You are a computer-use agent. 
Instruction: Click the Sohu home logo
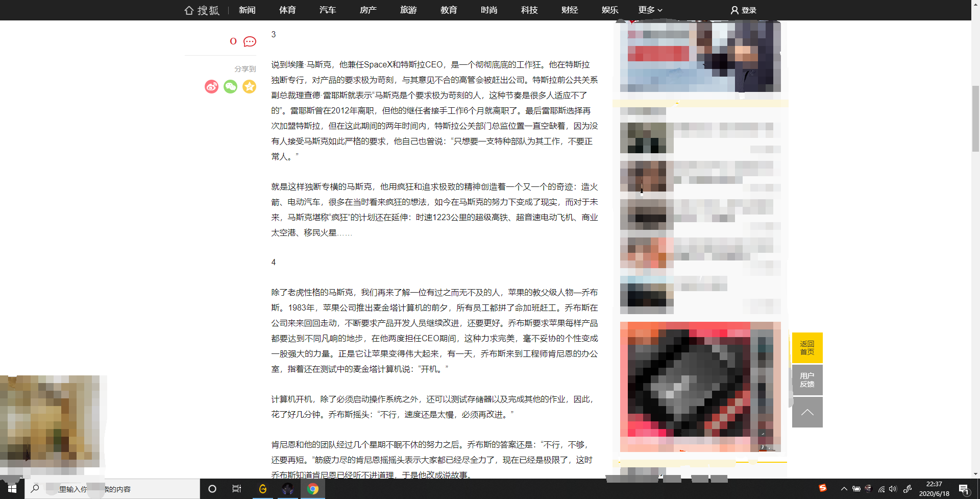(x=202, y=10)
